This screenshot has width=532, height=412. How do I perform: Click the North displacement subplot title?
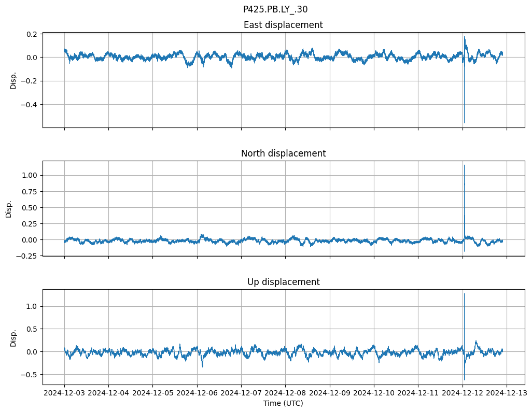[x=283, y=153]
